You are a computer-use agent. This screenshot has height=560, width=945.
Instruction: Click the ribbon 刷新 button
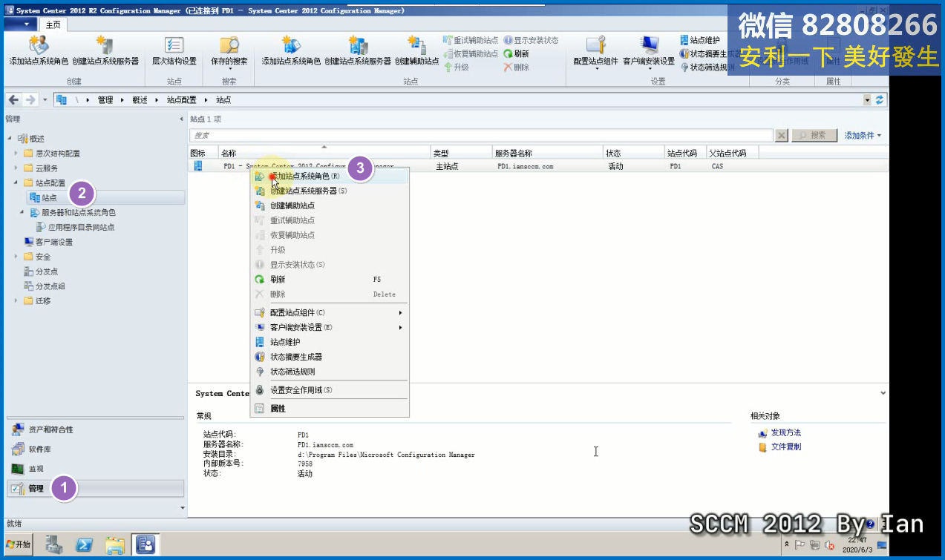(x=517, y=53)
